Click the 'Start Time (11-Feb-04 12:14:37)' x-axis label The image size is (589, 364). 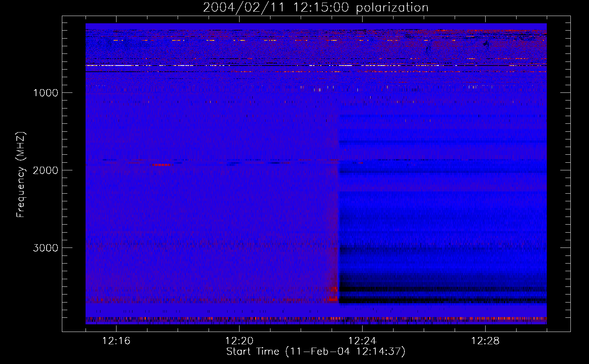point(316,352)
